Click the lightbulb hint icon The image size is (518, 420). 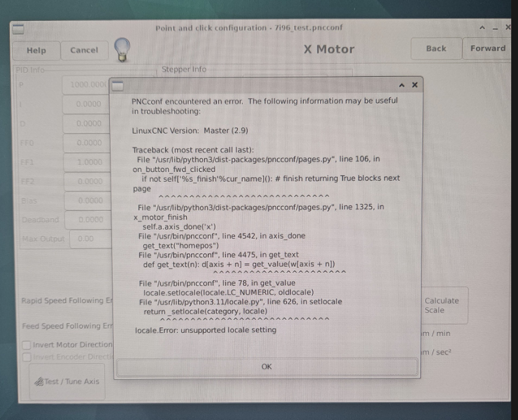point(122,49)
